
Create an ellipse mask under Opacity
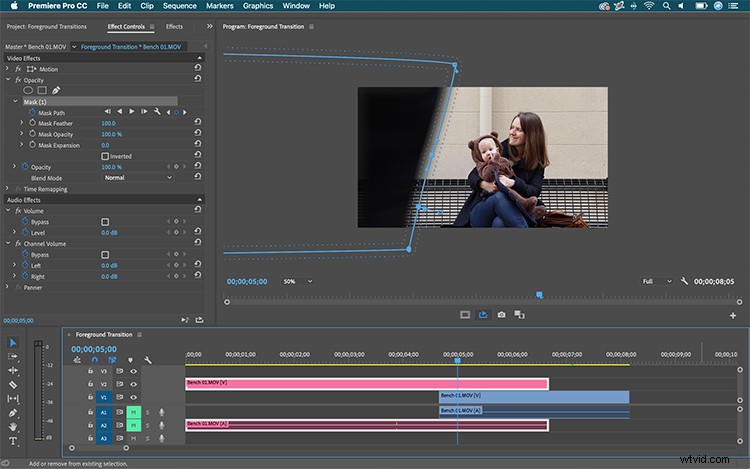pyautogui.click(x=28, y=90)
